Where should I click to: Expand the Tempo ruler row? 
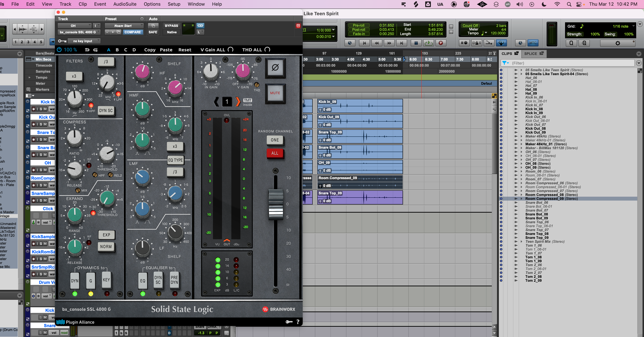click(x=30, y=78)
